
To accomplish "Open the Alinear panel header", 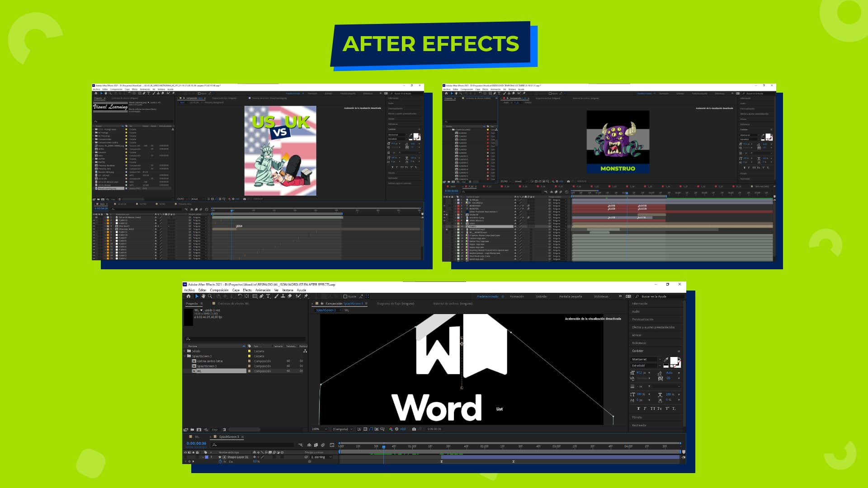I will click(637, 335).
